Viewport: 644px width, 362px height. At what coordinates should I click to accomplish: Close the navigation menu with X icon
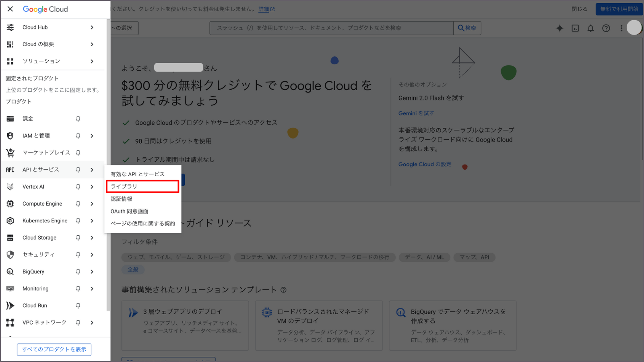coord(10,9)
